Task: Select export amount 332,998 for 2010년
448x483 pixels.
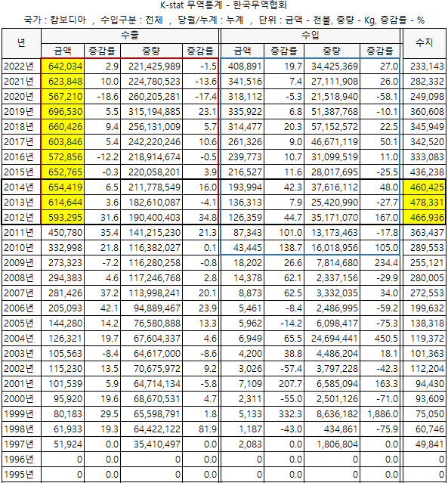Action: pos(63,247)
